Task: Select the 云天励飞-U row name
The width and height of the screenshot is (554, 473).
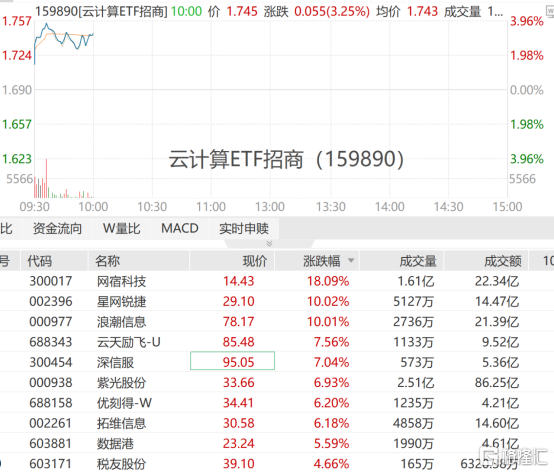Action: 129,342
